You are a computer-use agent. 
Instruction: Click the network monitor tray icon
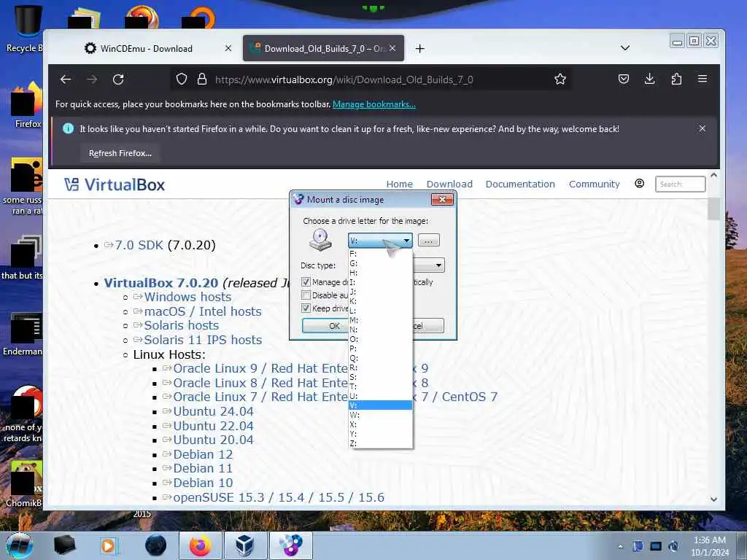[x=656, y=546]
